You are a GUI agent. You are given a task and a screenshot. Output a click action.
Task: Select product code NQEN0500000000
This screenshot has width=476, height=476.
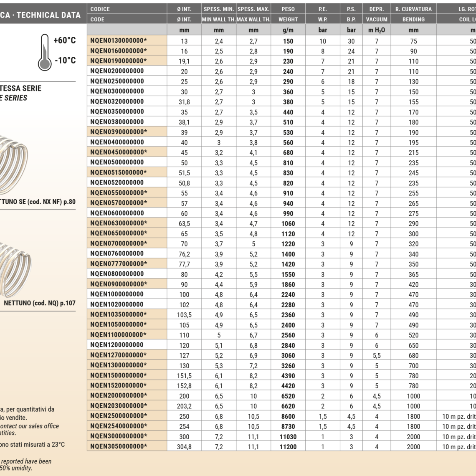tap(117, 162)
